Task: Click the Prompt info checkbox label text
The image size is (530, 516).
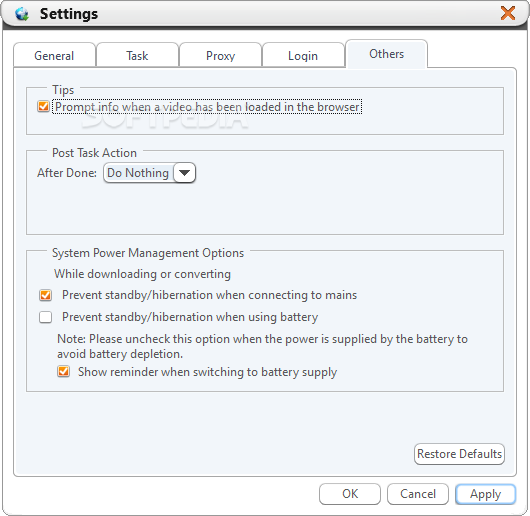Action: tap(207, 107)
